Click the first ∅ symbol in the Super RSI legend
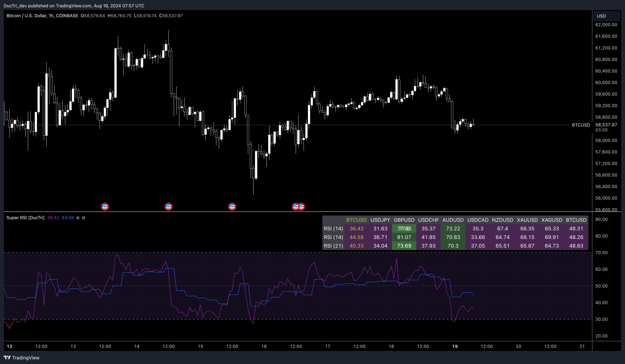 [x=78, y=218]
